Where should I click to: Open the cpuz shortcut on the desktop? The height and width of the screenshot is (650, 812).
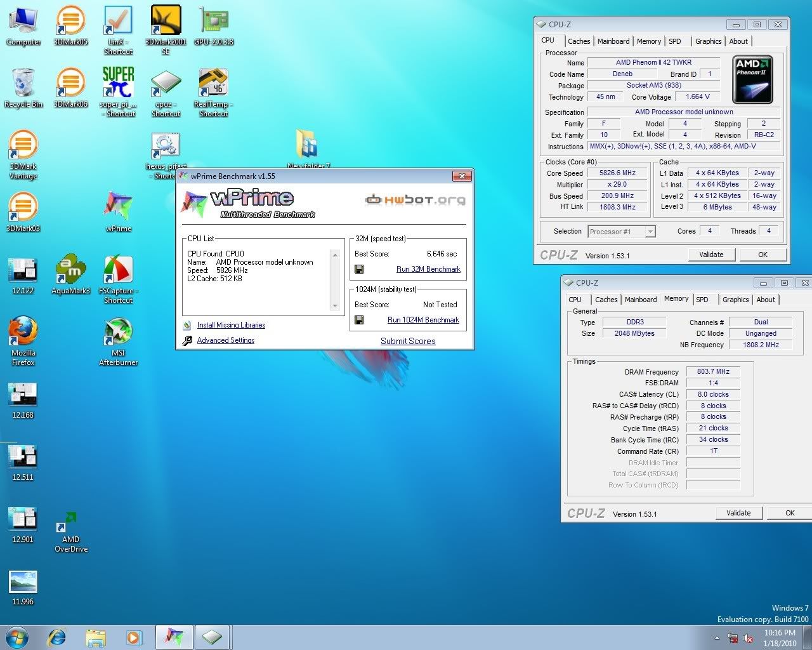pyautogui.click(x=166, y=93)
